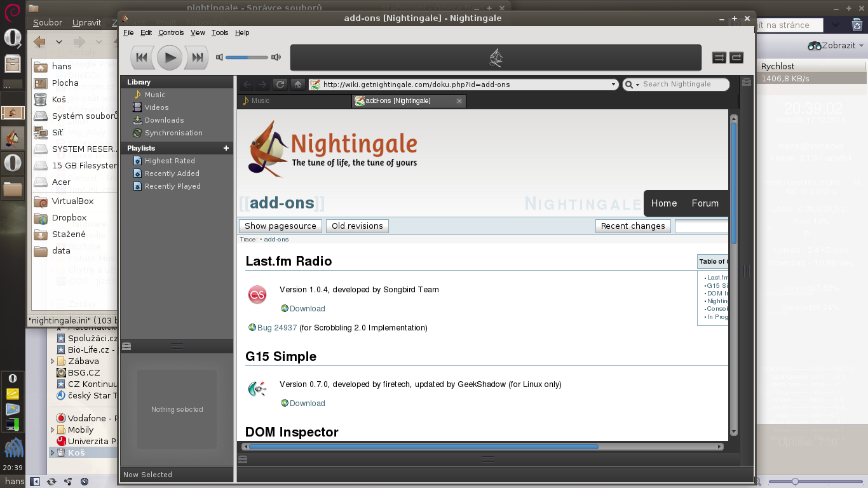Add a new playlist with the plus icon
The height and width of the screenshot is (488, 868).
point(226,148)
